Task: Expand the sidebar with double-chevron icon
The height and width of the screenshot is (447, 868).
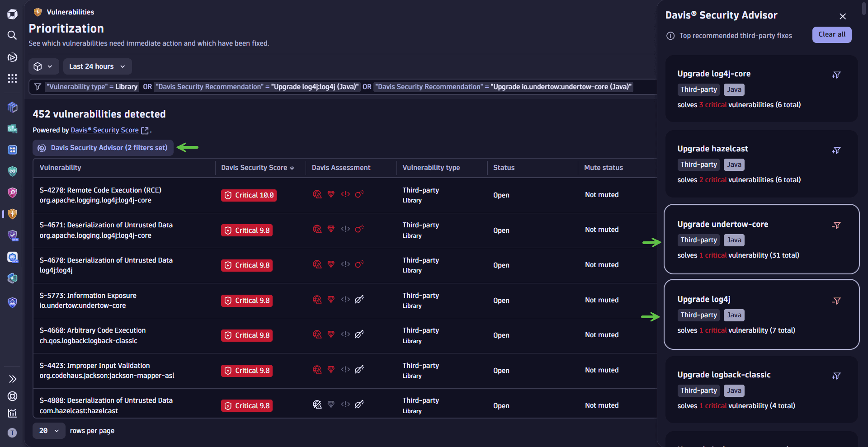Action: (12, 379)
